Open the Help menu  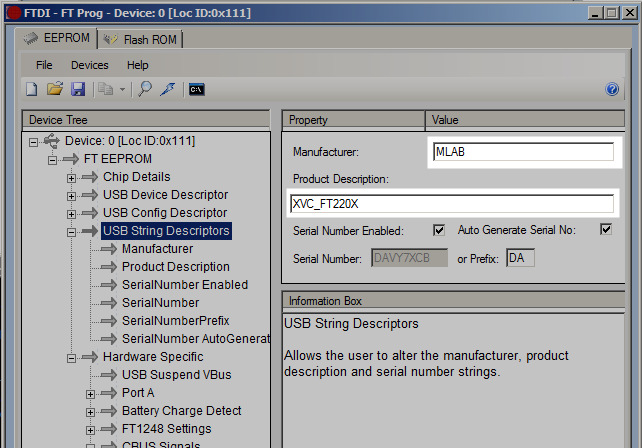click(x=138, y=65)
